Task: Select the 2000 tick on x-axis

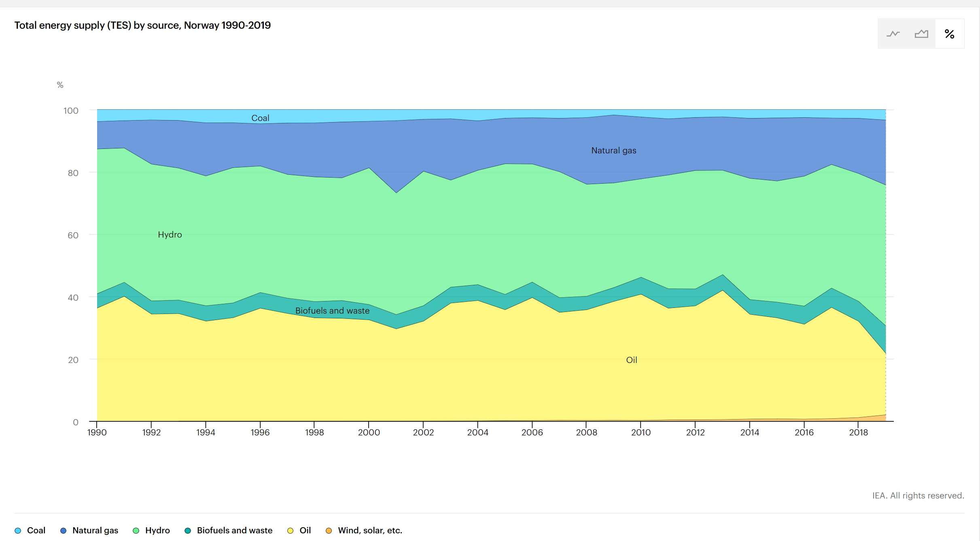Action: click(369, 432)
